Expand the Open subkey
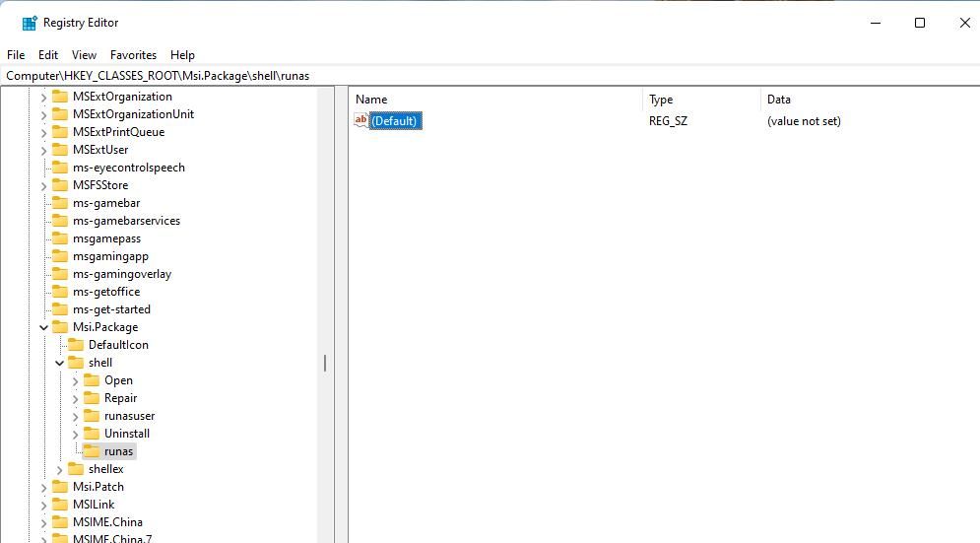 click(75, 381)
